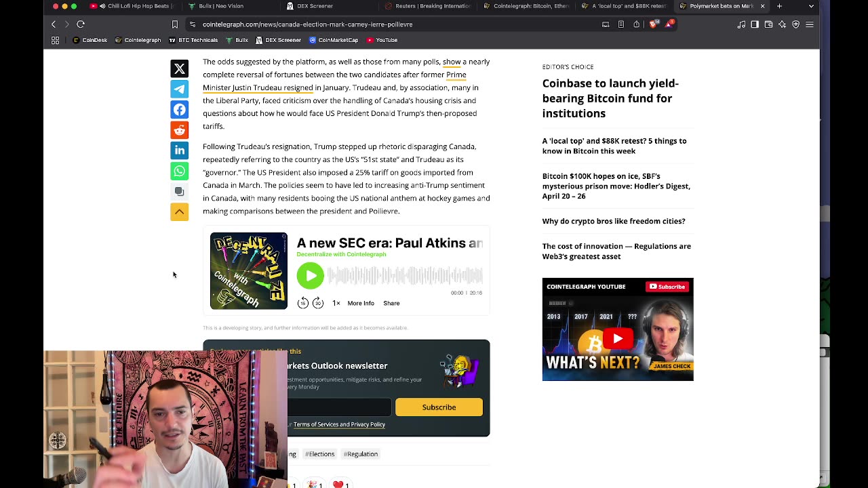This screenshot has width=868, height=488.
Task: Share article on Reddit
Action: pos(179,130)
